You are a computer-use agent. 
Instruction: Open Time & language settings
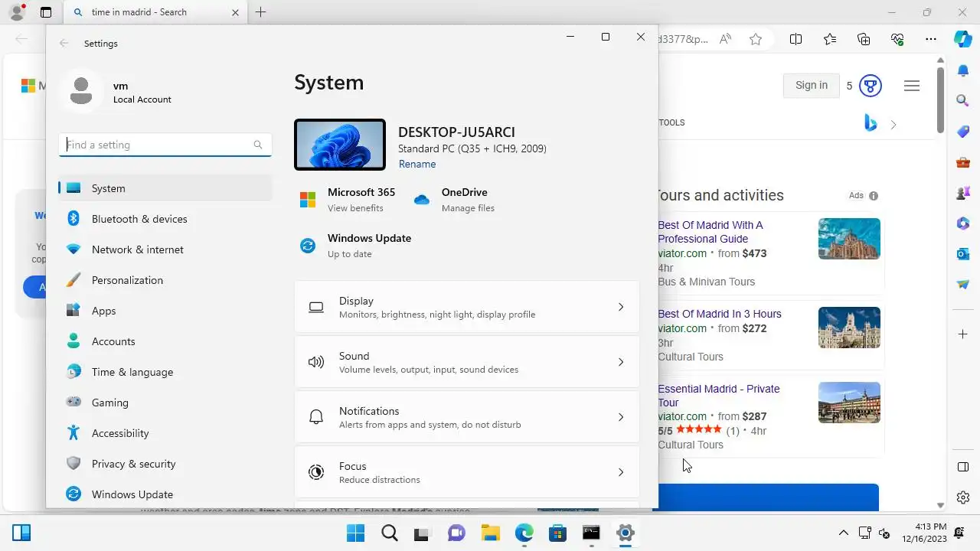(165, 372)
